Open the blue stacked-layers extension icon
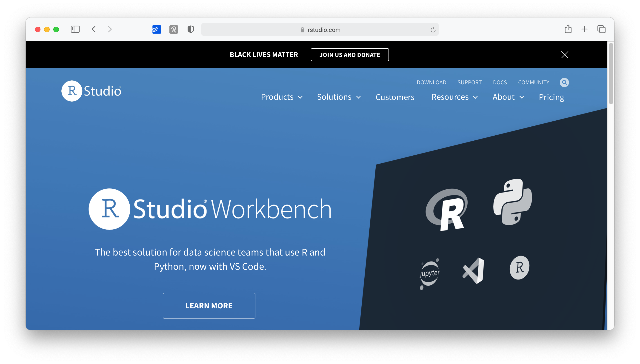 (x=157, y=29)
